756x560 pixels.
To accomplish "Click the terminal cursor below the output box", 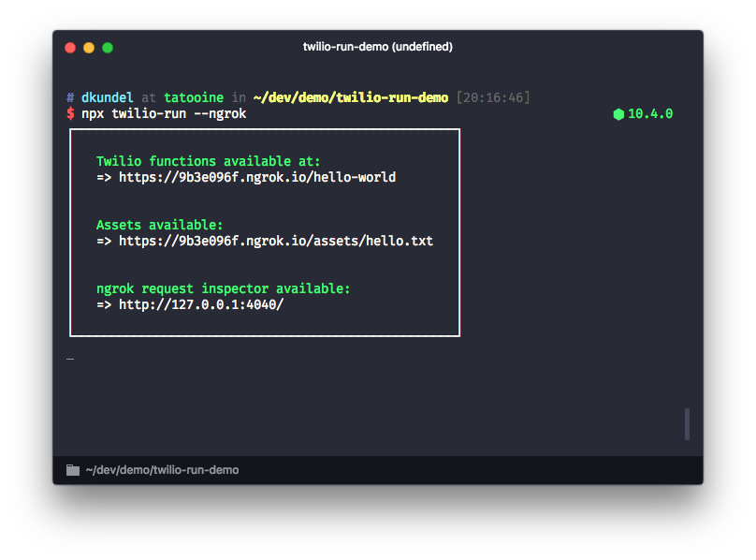I will tap(70, 360).
